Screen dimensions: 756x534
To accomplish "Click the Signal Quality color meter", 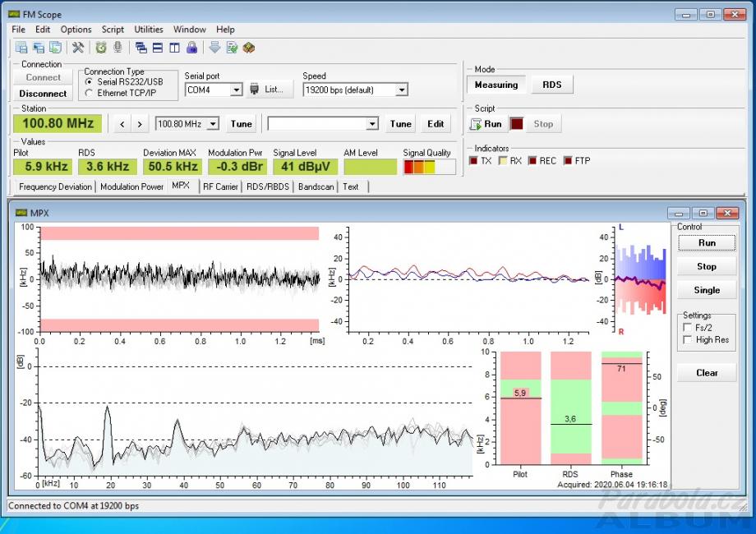I will 429,167.
